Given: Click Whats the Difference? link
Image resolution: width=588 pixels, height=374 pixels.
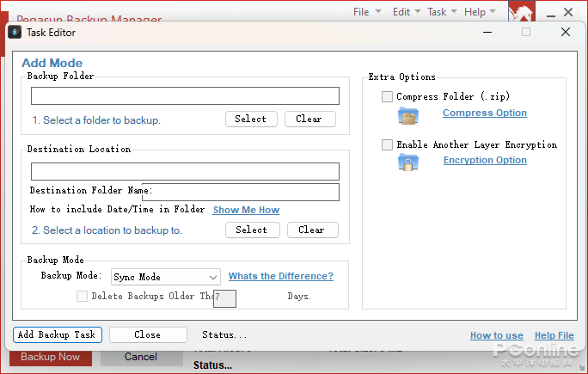Looking at the screenshot, I should click(281, 277).
